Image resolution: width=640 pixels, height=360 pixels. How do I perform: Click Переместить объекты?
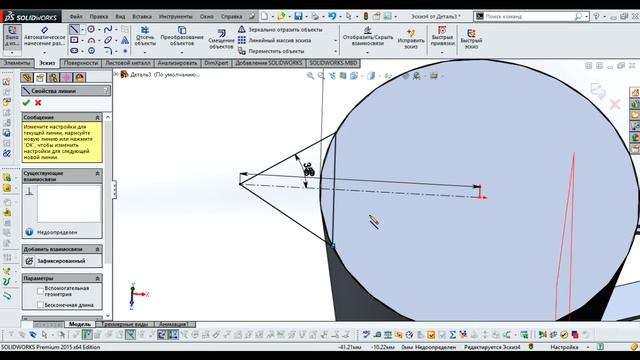click(x=271, y=51)
